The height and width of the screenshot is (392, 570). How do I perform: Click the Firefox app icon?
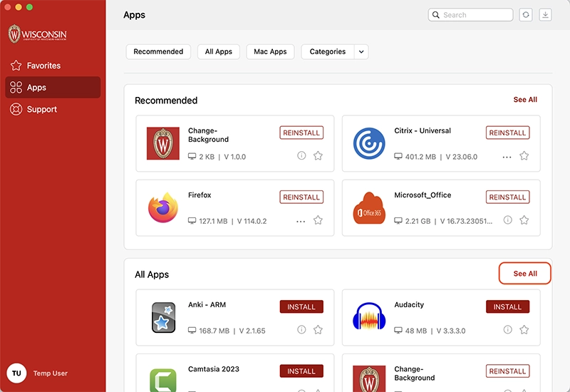click(163, 207)
